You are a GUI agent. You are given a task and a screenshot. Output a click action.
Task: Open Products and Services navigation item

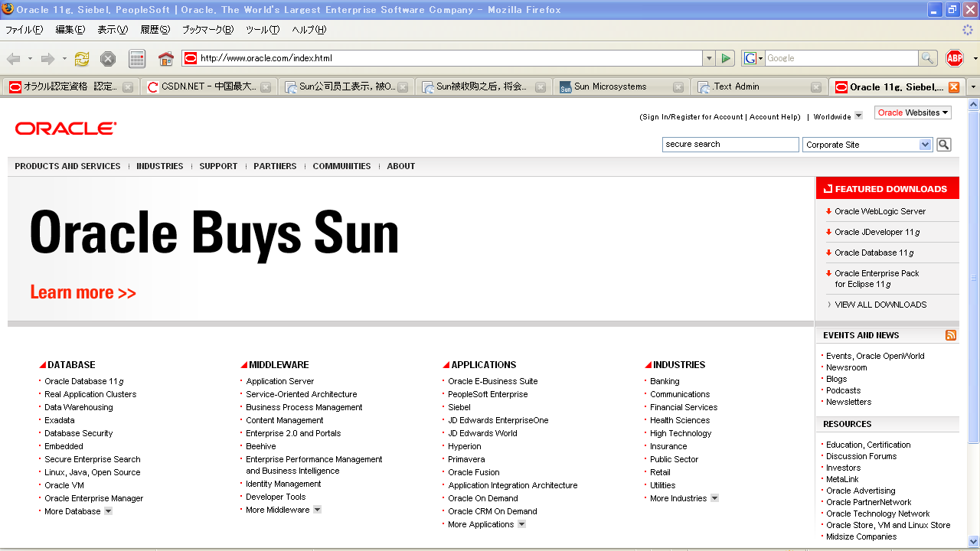[x=67, y=166]
